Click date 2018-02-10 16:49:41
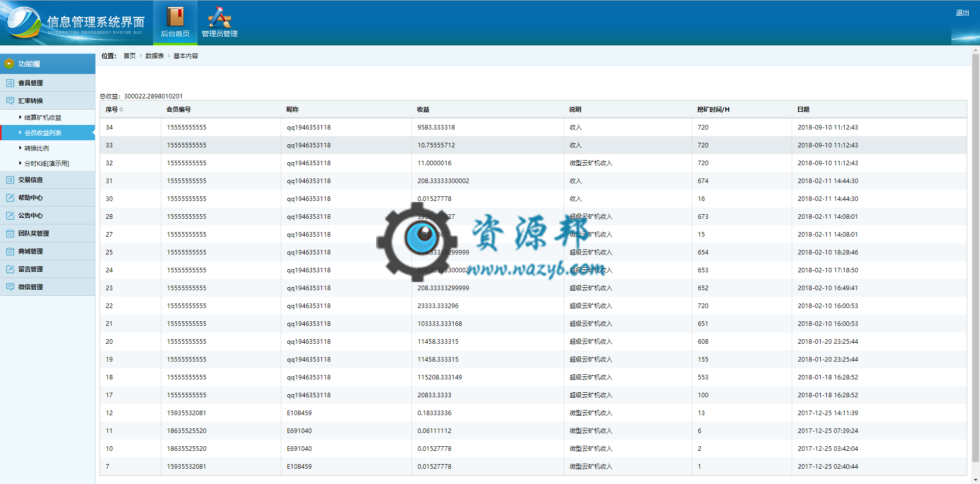980x484 pixels. [828, 288]
